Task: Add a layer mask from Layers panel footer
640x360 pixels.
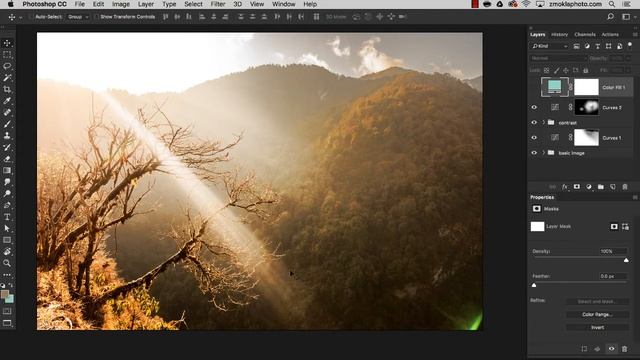Action: (x=577, y=187)
